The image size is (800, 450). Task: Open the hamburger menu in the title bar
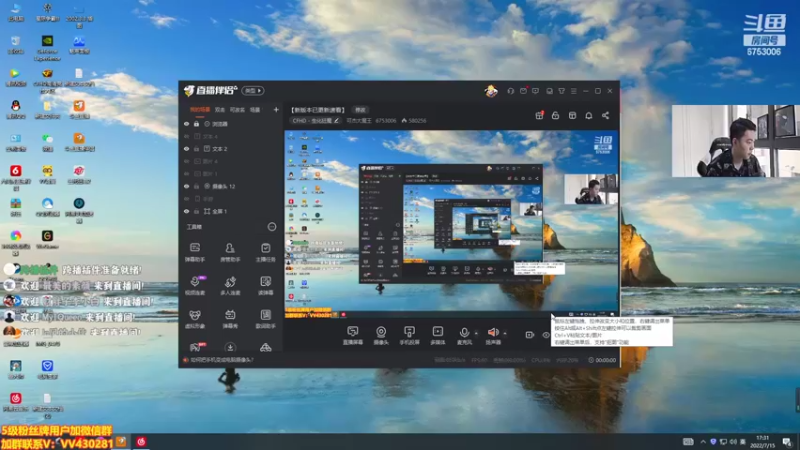tap(573, 91)
